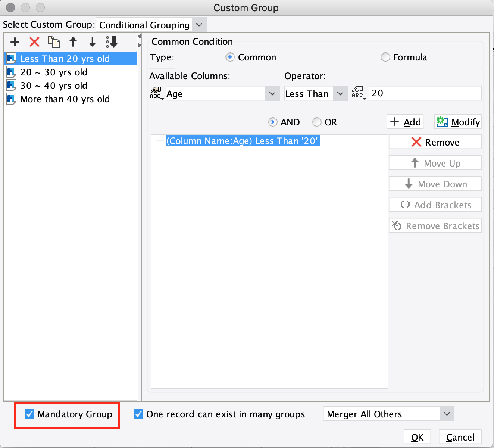This screenshot has height=448, width=494.
Task: Select the '30 ~ 40 yrs old' group
Action: pos(54,85)
